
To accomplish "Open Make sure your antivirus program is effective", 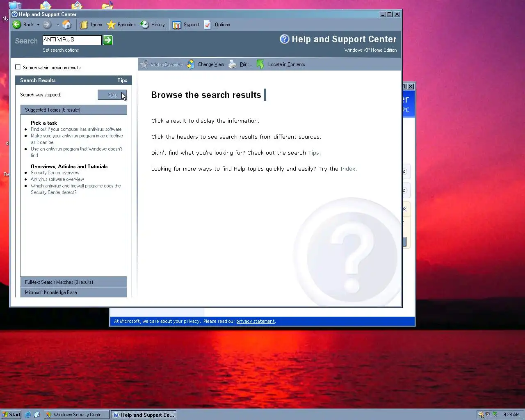I will click(x=77, y=139).
